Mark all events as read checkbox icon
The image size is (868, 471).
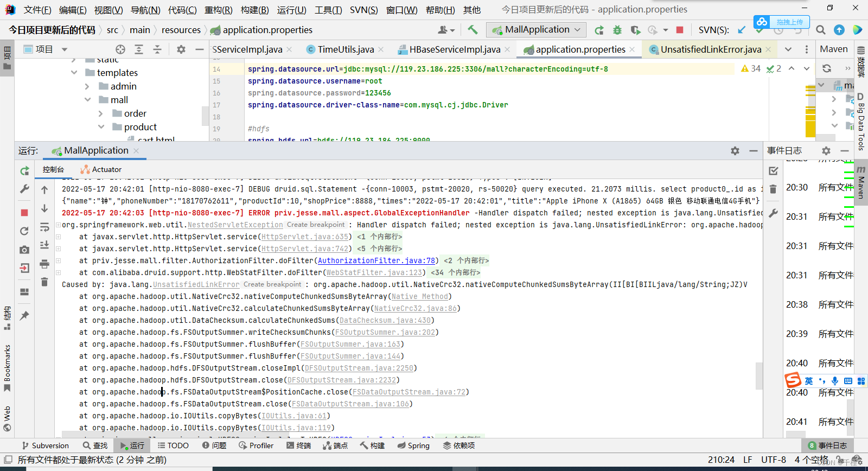click(774, 171)
